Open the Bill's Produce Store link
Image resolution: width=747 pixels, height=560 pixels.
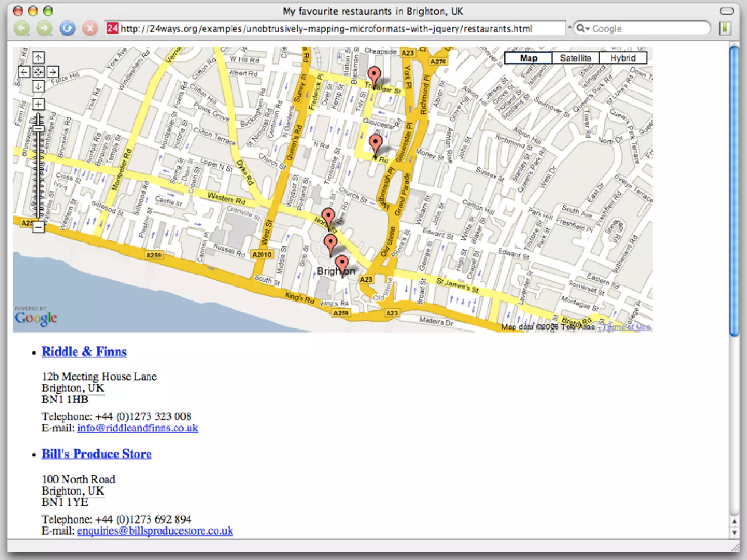(x=97, y=454)
